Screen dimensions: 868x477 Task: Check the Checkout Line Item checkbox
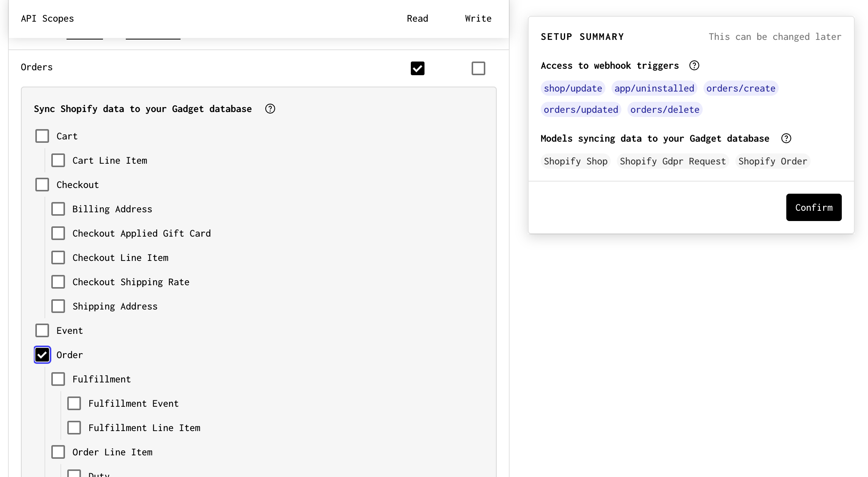pyautogui.click(x=58, y=257)
